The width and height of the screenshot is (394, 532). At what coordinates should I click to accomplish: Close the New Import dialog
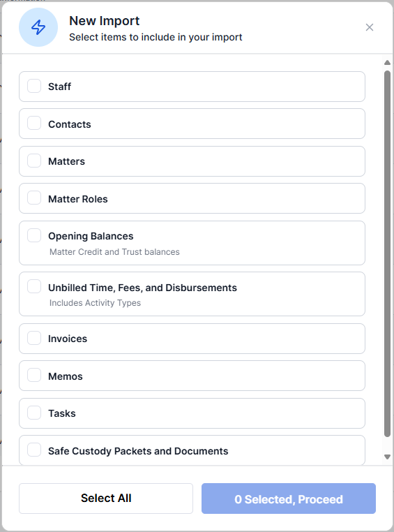click(x=370, y=27)
